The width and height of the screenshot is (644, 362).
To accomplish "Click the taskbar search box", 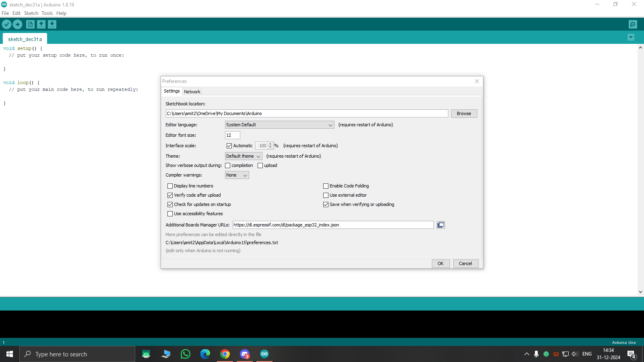I will click(77, 354).
